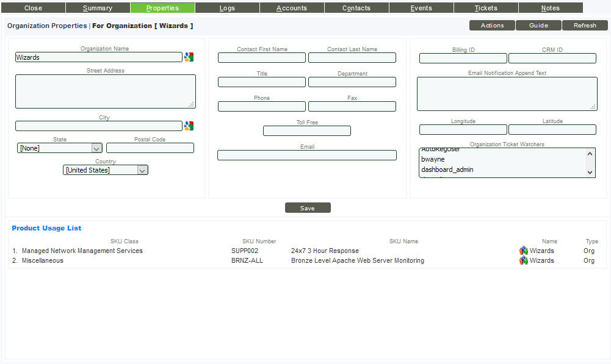611x364 pixels.
Task: Click the Wizards organization icon on SUPP002 row
Action: (x=524, y=251)
